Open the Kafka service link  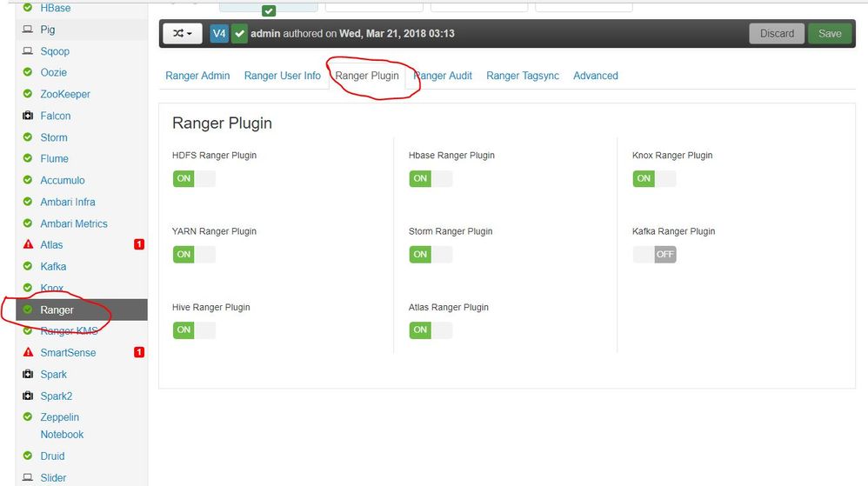coord(53,267)
